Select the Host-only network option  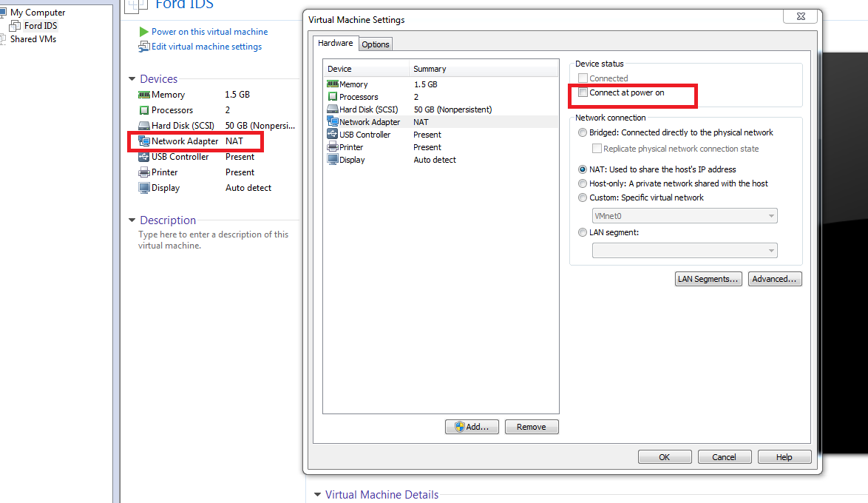[x=583, y=183]
